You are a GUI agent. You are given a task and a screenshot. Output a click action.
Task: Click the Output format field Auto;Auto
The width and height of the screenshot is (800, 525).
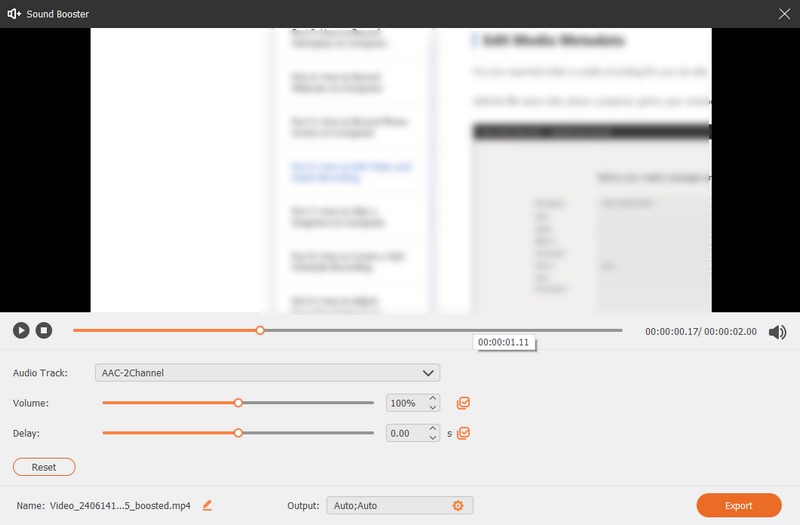coord(388,506)
